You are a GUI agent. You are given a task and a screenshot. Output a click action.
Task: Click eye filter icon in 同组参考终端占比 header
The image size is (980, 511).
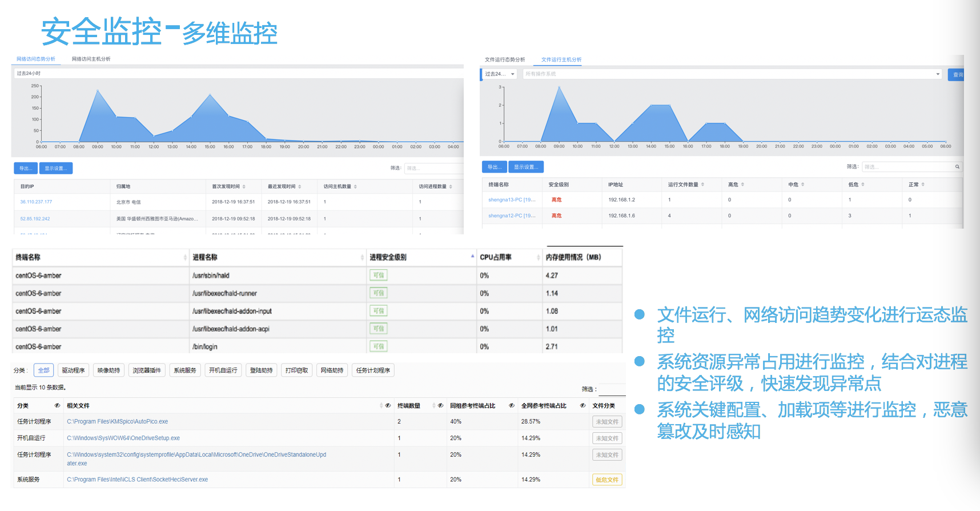coord(512,406)
